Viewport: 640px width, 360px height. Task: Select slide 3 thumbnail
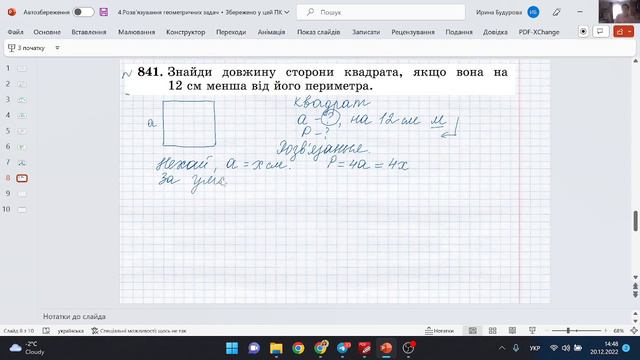tap(22, 100)
